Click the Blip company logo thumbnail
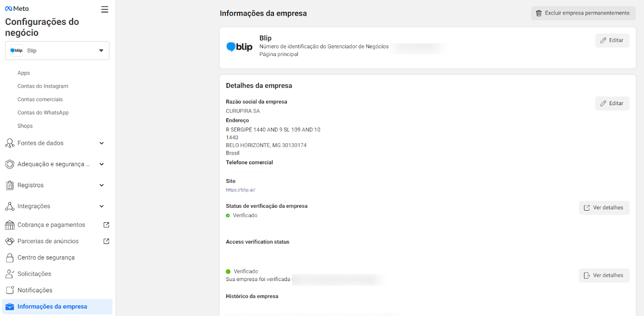This screenshot has width=644, height=316. coord(239,47)
